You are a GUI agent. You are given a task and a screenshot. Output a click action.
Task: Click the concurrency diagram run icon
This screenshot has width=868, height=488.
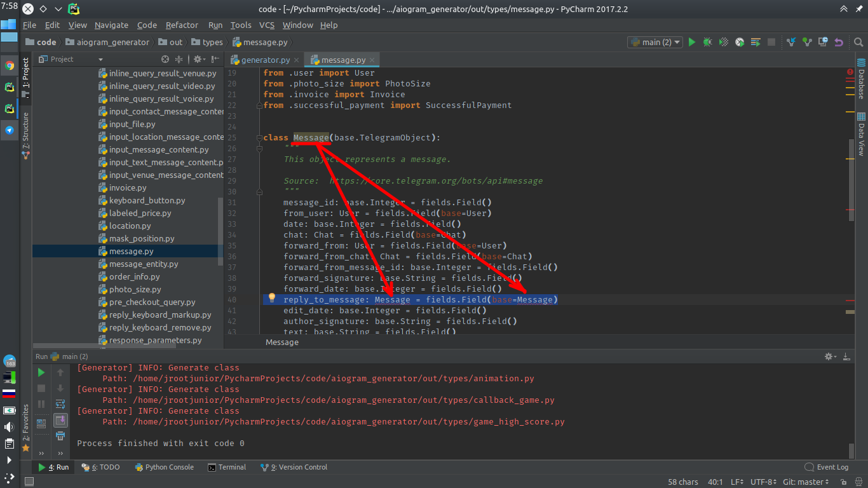[x=756, y=42]
